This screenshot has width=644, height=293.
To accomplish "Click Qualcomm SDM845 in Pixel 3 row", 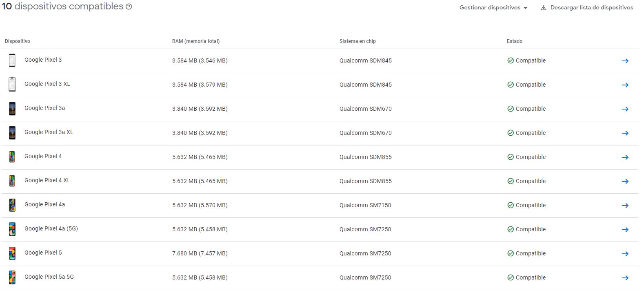I will coord(366,60).
